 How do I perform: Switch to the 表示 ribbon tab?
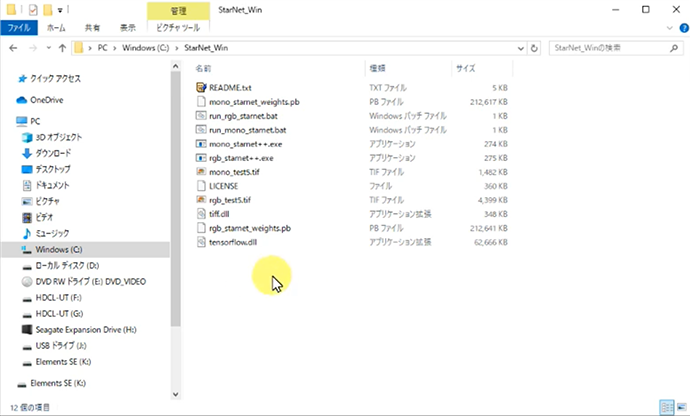point(128,29)
